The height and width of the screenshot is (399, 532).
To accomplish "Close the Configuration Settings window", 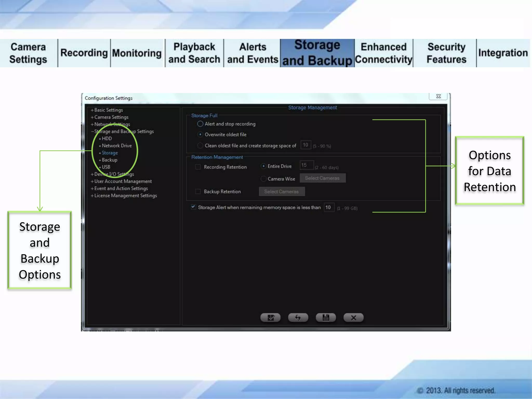I will point(438,96).
